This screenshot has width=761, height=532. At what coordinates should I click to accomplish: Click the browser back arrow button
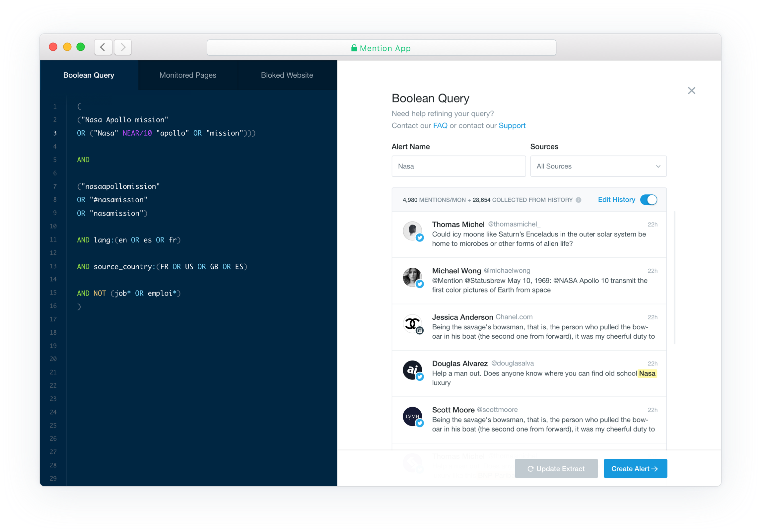(x=103, y=47)
